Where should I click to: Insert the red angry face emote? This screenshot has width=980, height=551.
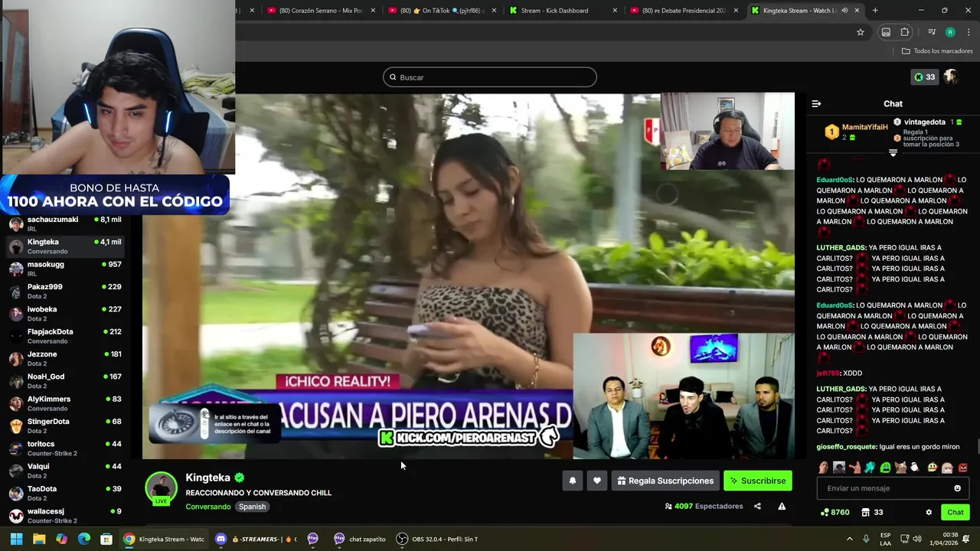click(963, 468)
